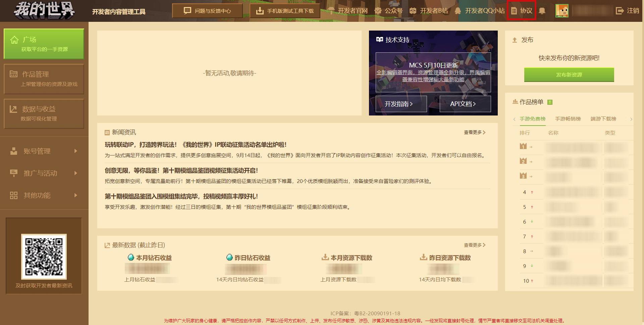The height and width of the screenshot is (325, 644).
Task: Click the 我的世界 logo
Action: (x=44, y=10)
